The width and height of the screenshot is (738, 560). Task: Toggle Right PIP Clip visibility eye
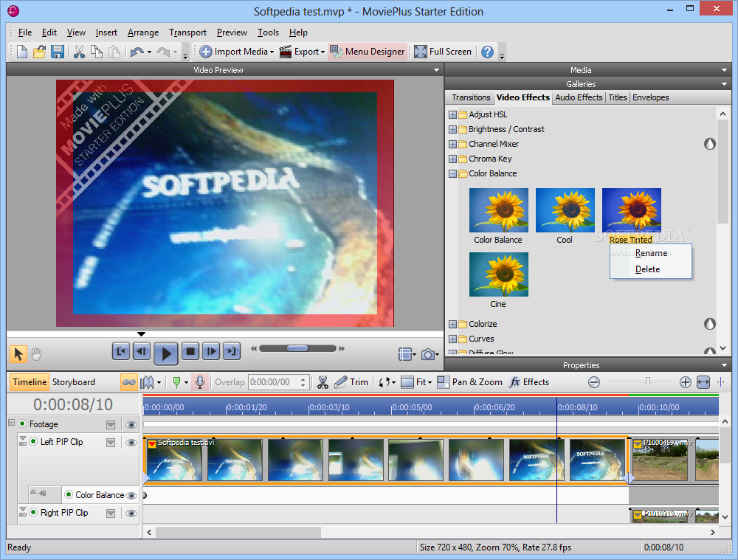[x=131, y=514]
